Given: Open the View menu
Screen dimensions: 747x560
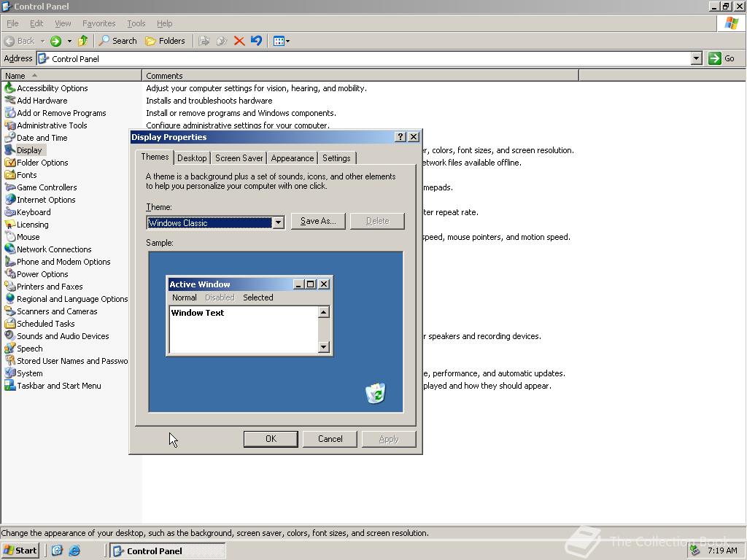Looking at the screenshot, I should (63, 23).
